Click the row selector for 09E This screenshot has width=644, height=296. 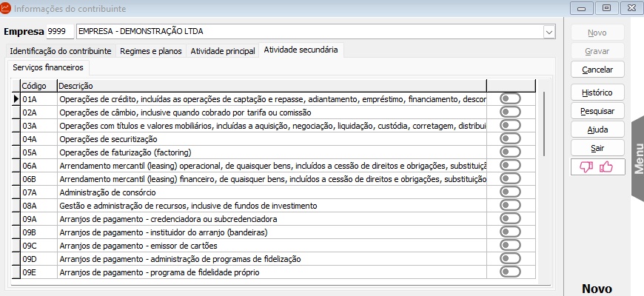tap(16, 272)
